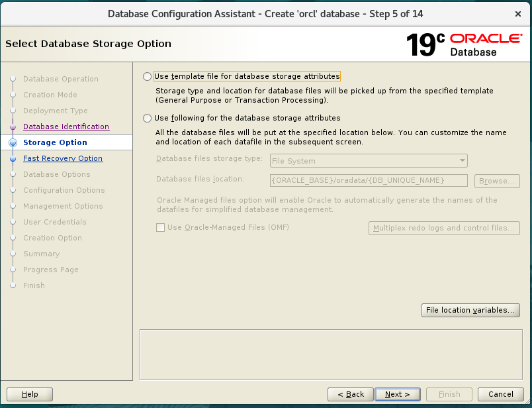Click the Management Options step
532x408 pixels.
[63, 206]
